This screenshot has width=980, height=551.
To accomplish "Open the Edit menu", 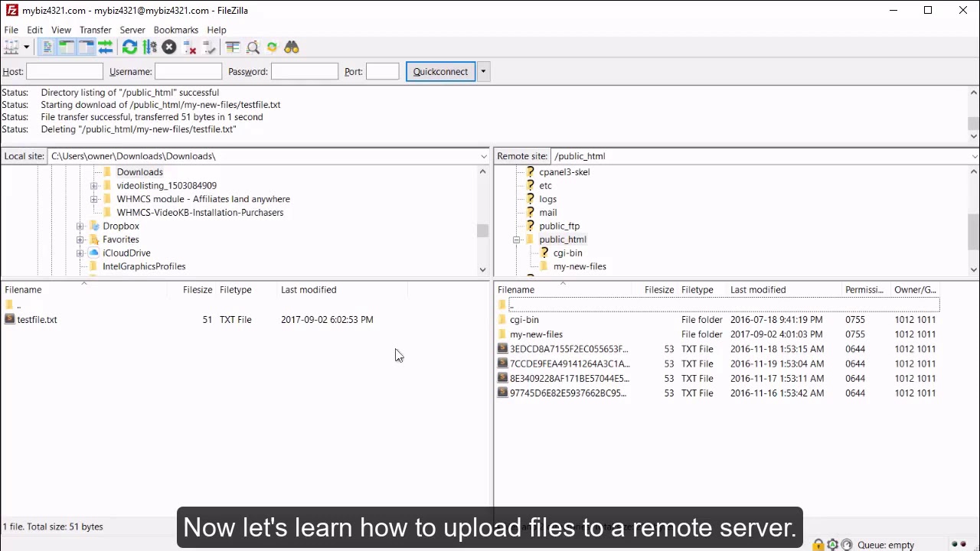I will pyautogui.click(x=34, y=30).
